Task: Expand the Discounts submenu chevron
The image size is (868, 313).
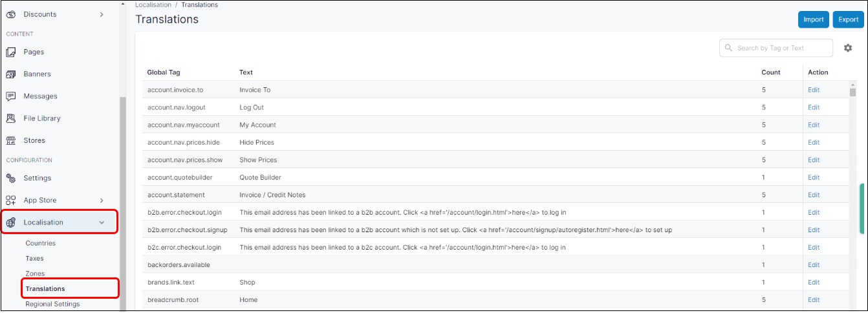Action: pos(102,14)
